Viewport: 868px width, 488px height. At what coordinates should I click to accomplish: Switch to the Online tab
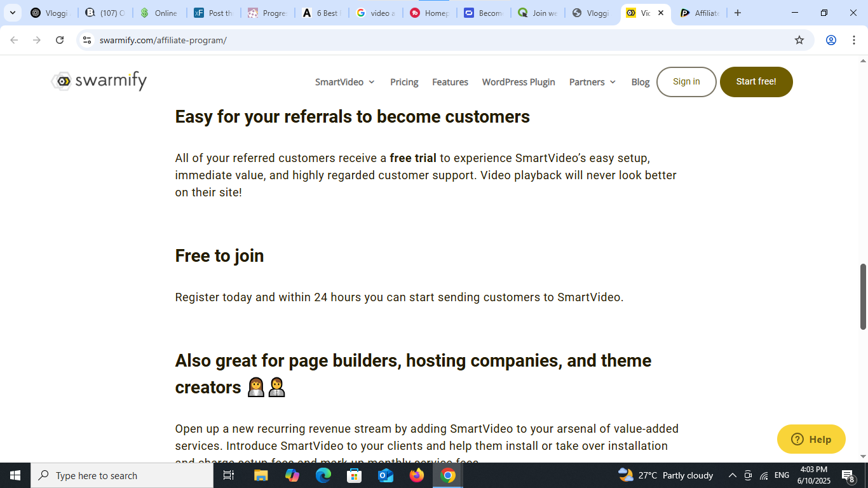pyautogui.click(x=159, y=13)
